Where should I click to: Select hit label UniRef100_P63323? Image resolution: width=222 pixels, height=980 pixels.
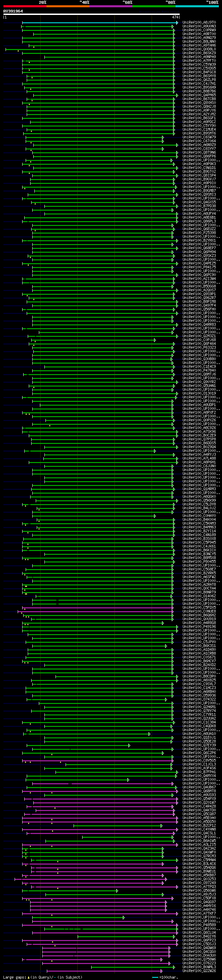199,347
